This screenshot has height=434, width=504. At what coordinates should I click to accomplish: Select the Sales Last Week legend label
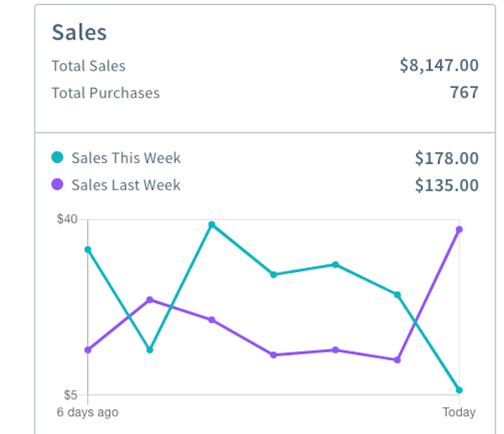coord(126,185)
